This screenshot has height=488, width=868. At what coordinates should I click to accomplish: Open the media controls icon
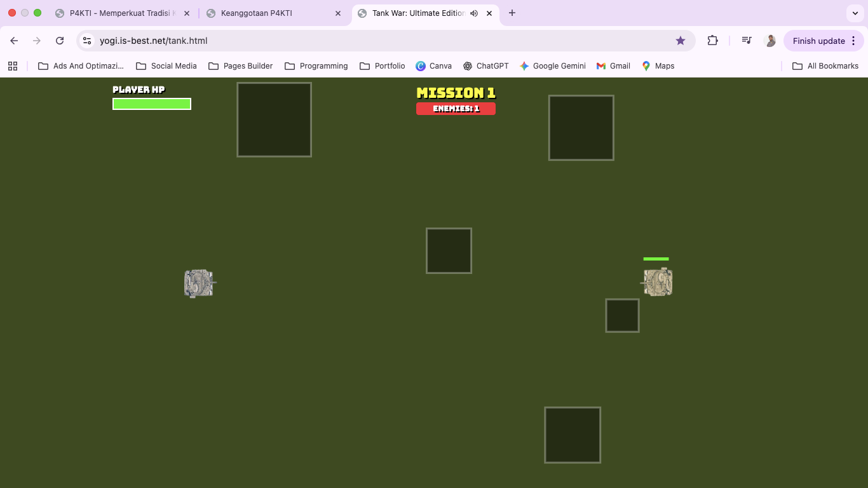coord(747,41)
